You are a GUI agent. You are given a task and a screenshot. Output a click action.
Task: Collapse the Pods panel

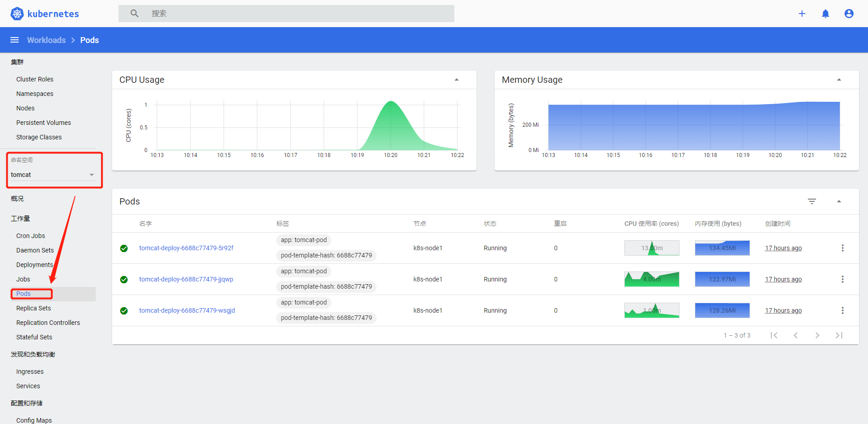click(x=840, y=201)
